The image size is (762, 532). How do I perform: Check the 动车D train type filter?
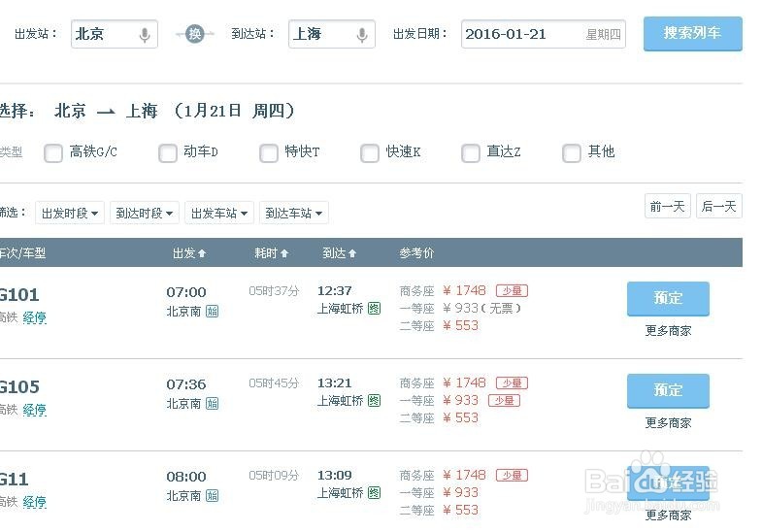tap(166, 152)
